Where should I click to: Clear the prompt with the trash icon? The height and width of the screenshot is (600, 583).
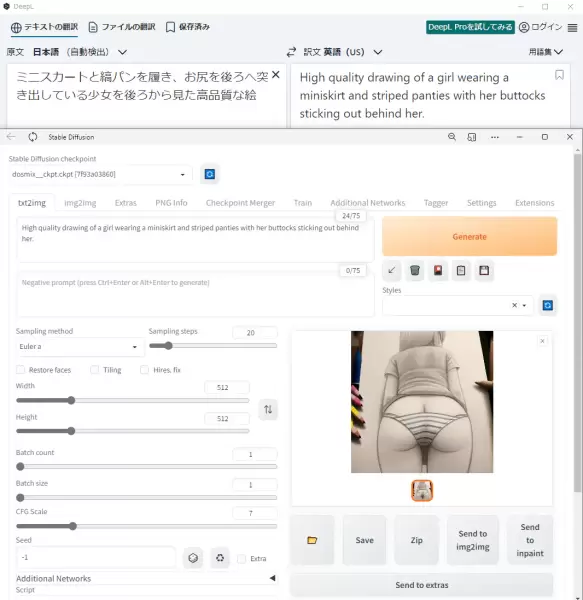click(415, 271)
